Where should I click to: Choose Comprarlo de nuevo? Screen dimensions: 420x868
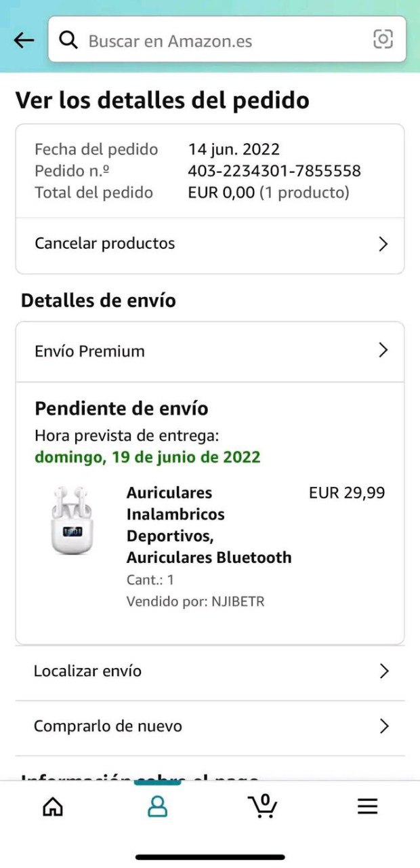click(210, 726)
